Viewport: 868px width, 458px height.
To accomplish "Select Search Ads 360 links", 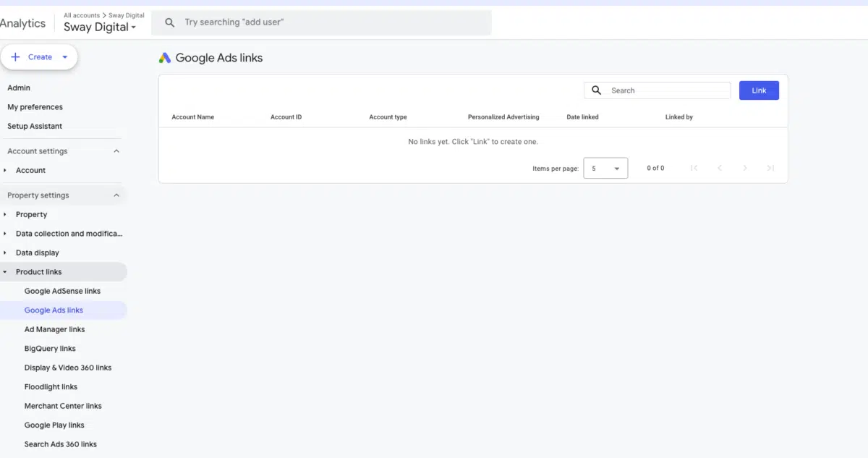I will pyautogui.click(x=60, y=444).
